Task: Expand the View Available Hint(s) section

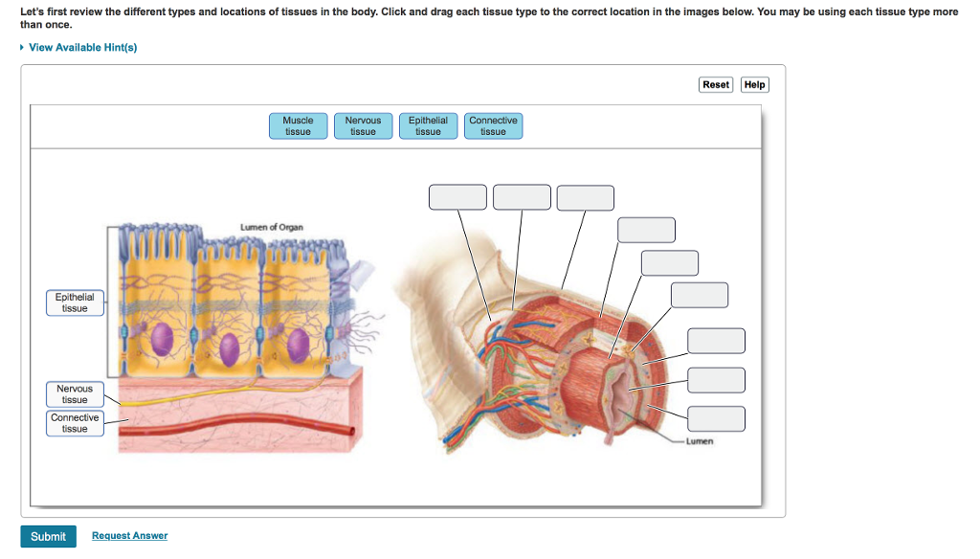Action: (x=82, y=48)
